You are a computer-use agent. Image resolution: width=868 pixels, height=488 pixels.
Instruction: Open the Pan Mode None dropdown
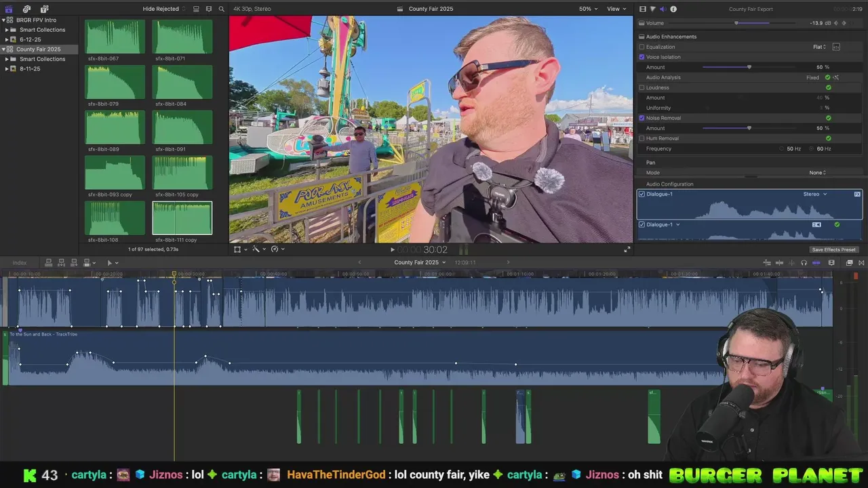[818, 172]
